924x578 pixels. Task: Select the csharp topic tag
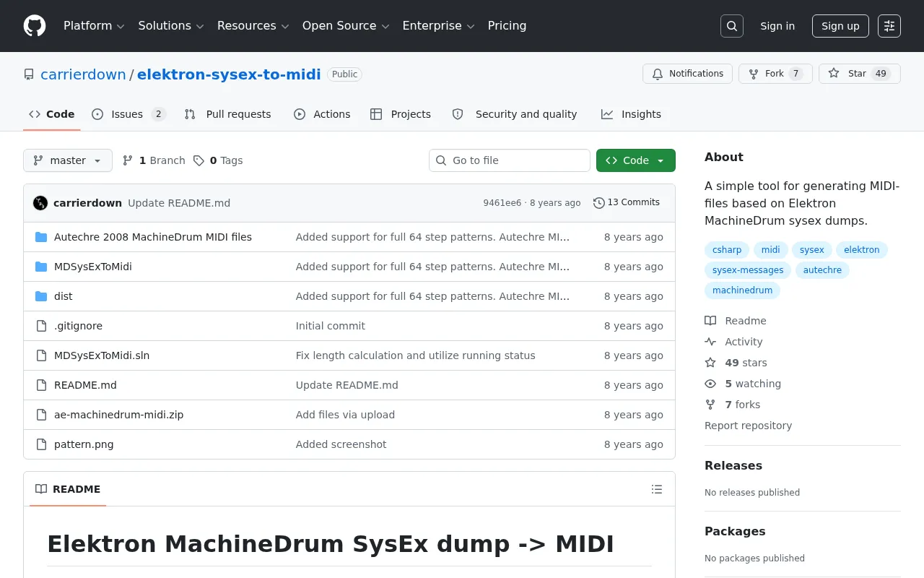tap(727, 250)
